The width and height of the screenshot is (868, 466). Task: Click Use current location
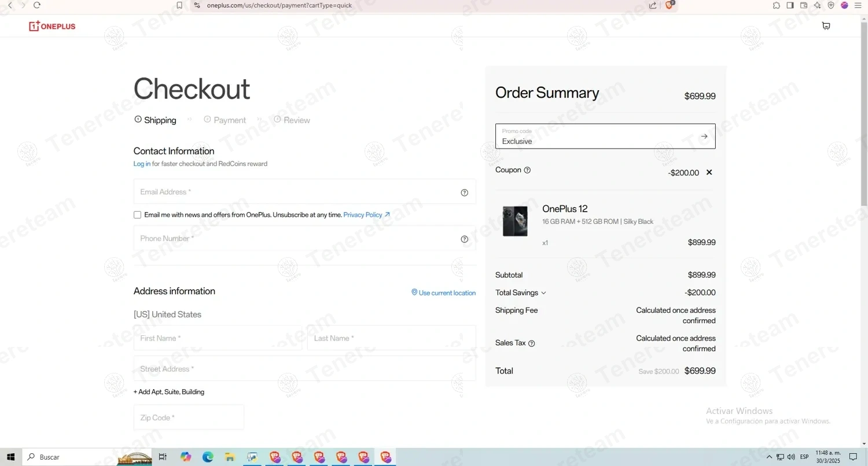coord(443,293)
